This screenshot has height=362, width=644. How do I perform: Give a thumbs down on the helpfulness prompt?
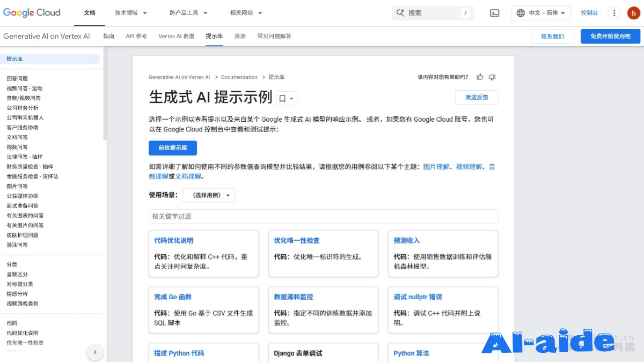[x=492, y=77]
